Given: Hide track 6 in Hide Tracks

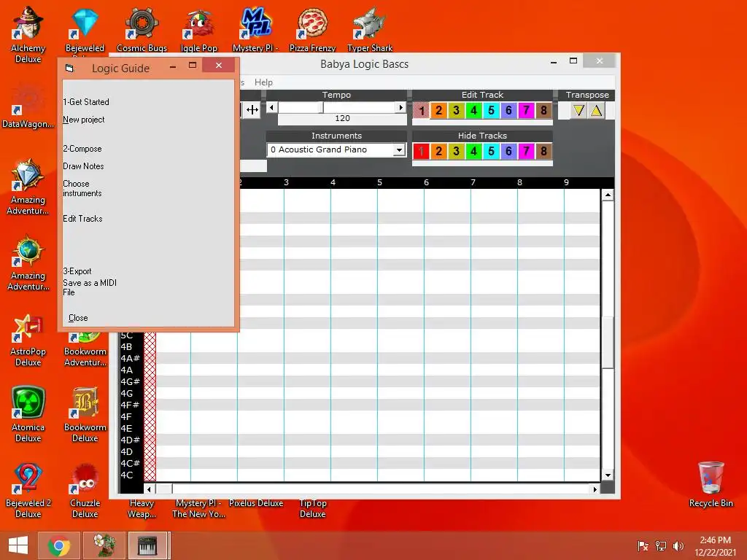Looking at the screenshot, I should (x=508, y=152).
